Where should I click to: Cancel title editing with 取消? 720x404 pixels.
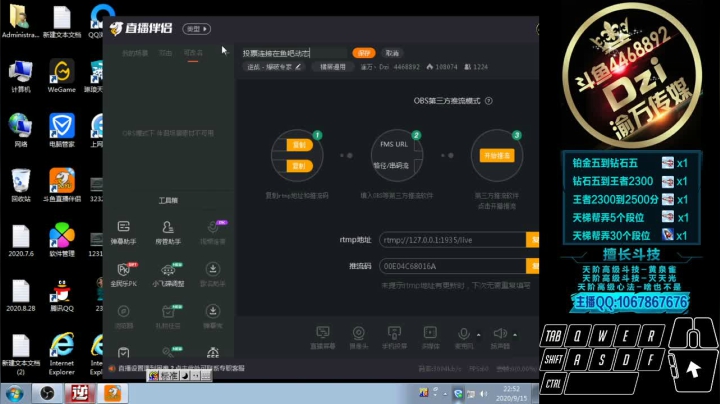pyautogui.click(x=392, y=53)
